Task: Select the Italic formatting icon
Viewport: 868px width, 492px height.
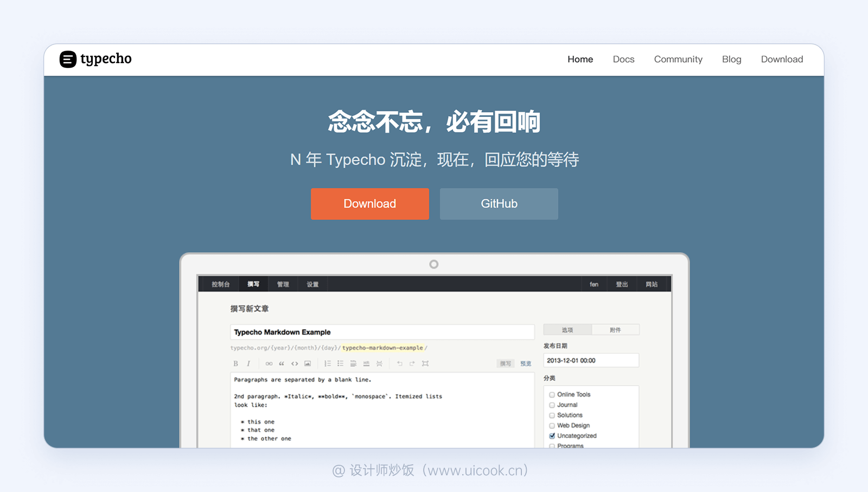Action: (248, 363)
